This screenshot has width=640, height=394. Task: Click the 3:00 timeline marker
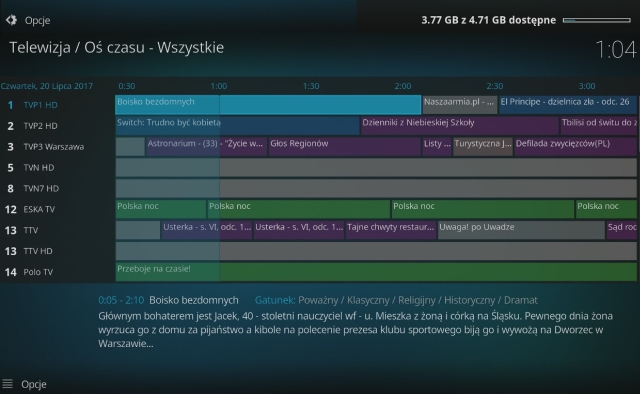587,86
